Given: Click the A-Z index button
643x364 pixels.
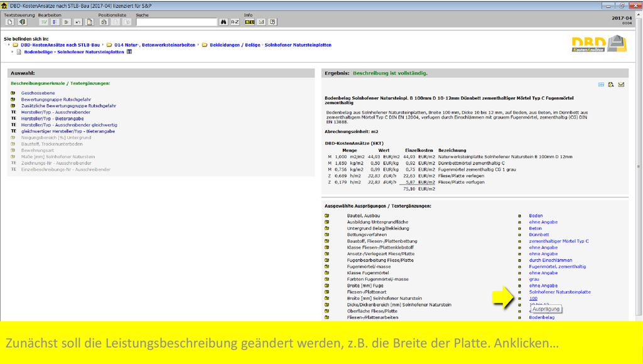Looking at the screenshot, I should point(235,22).
